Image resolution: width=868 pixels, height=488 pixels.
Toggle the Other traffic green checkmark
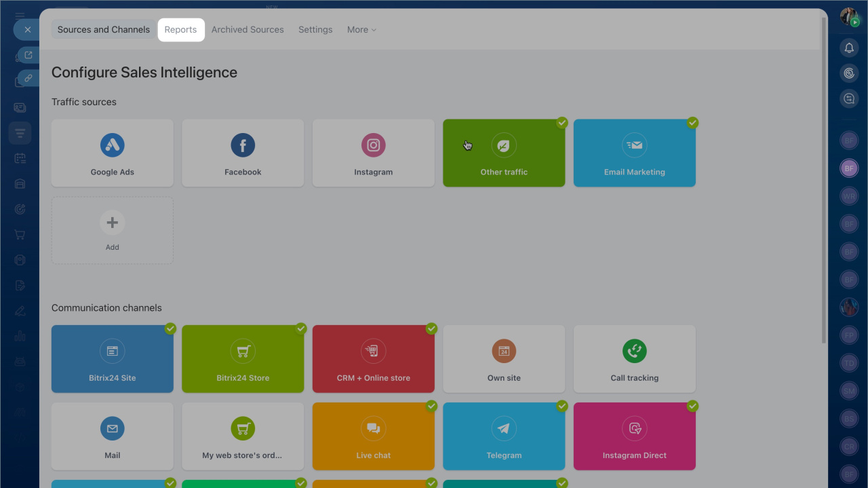(562, 123)
